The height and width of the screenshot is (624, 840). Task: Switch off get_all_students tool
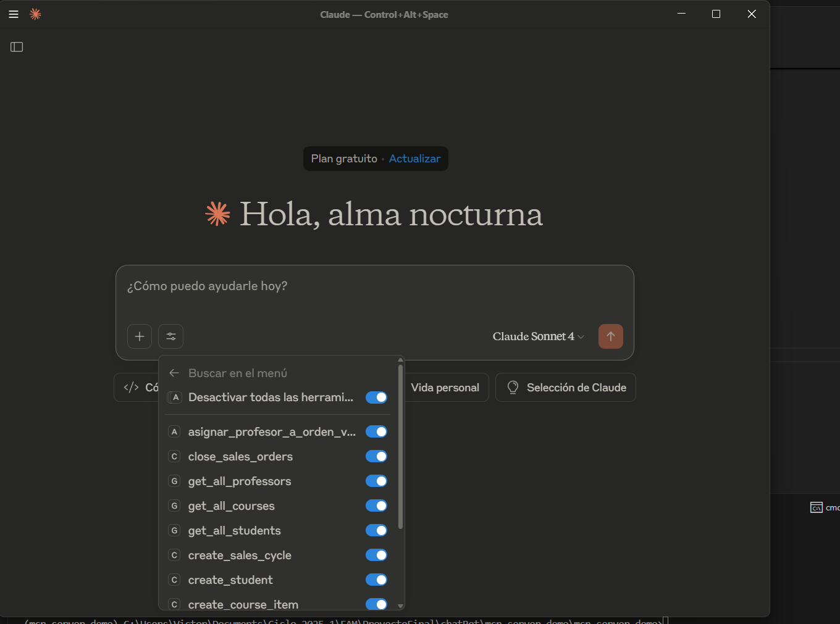click(x=376, y=531)
